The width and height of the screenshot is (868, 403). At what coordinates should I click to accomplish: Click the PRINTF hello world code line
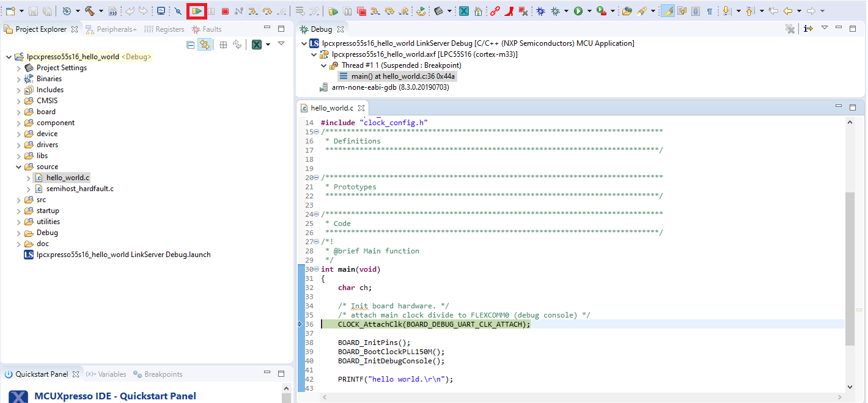(x=395, y=379)
